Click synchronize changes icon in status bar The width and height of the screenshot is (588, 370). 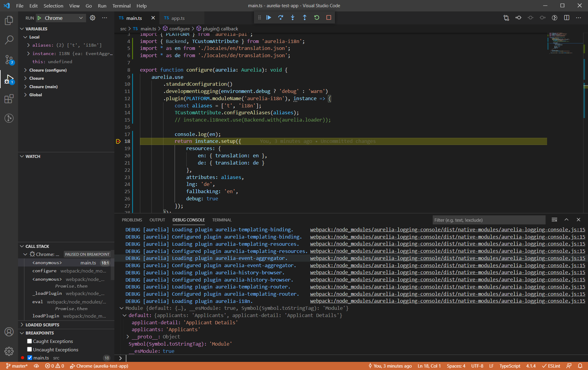[36, 366]
